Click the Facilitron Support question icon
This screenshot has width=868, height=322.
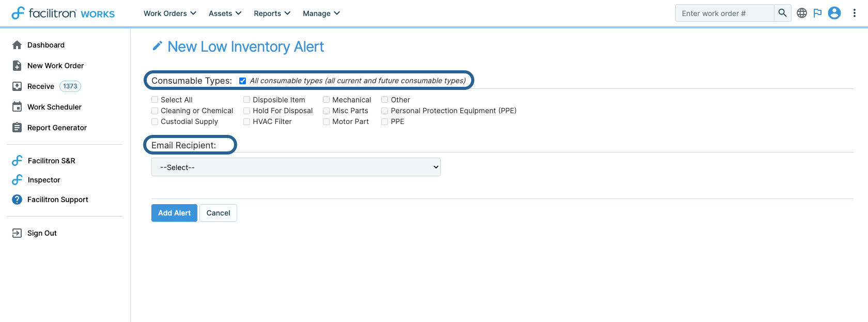[17, 200]
